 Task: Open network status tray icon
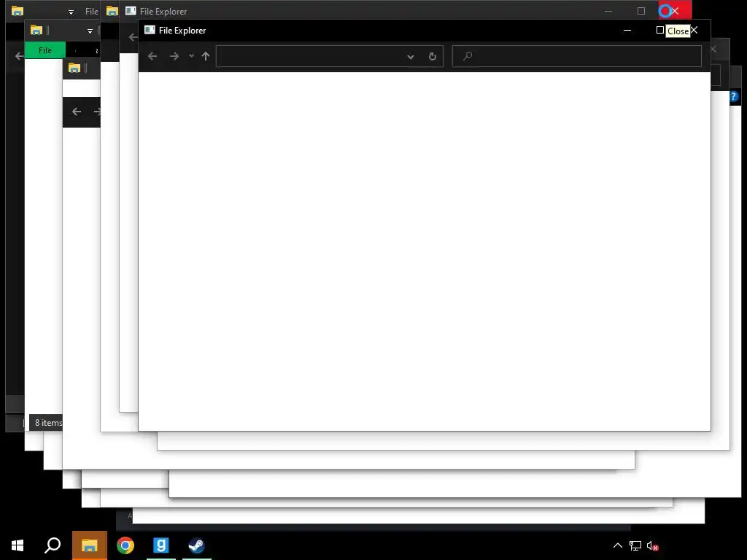point(635,545)
